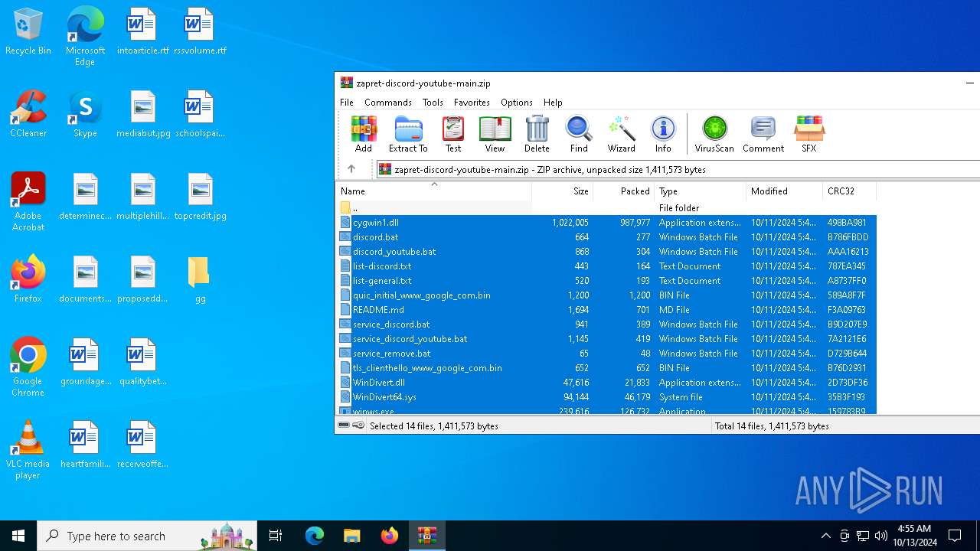Screen dimensions: 980x551
Task: Select the VLC media player icon
Action: 28,450
